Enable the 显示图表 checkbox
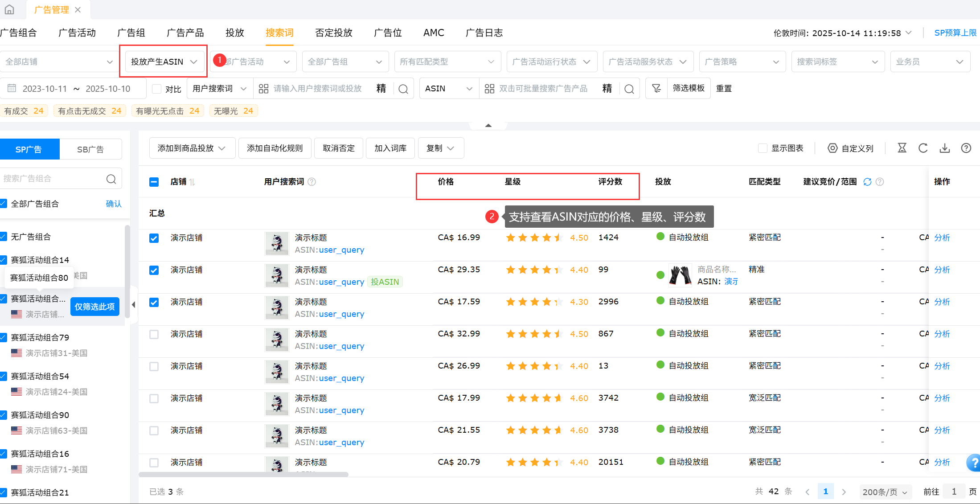Image resolution: width=980 pixels, height=504 pixels. pos(763,148)
